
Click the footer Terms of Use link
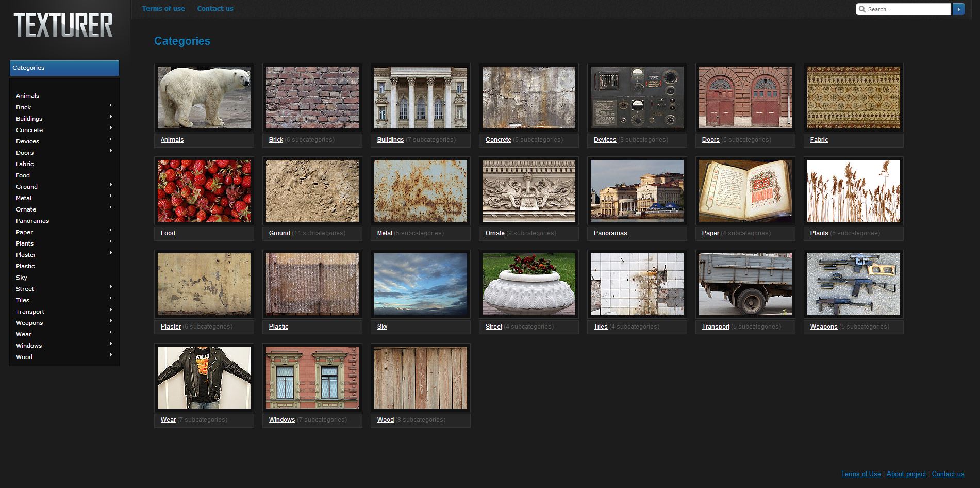click(x=861, y=474)
